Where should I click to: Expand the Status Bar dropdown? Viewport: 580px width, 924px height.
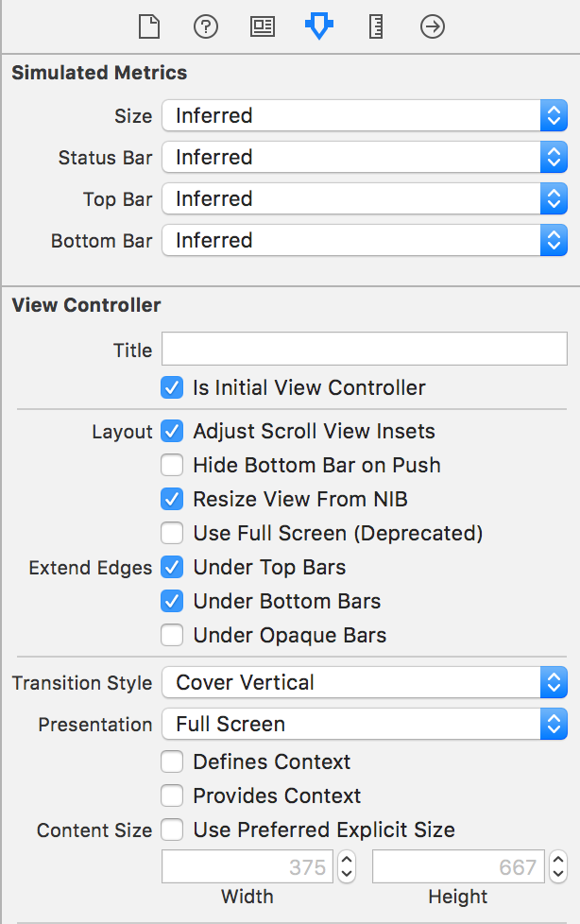(x=364, y=158)
